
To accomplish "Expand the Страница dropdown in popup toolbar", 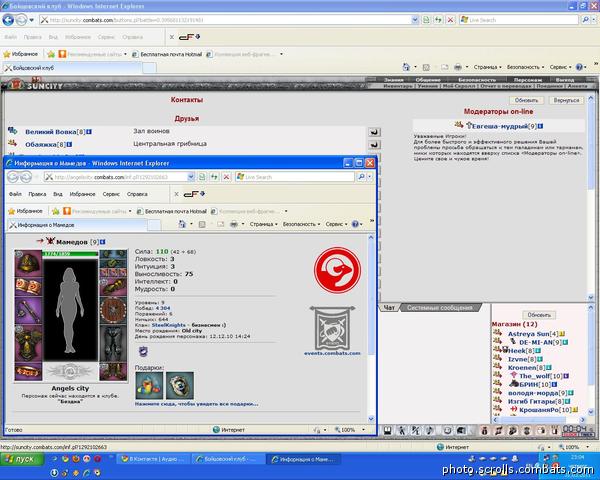I will pos(263,224).
